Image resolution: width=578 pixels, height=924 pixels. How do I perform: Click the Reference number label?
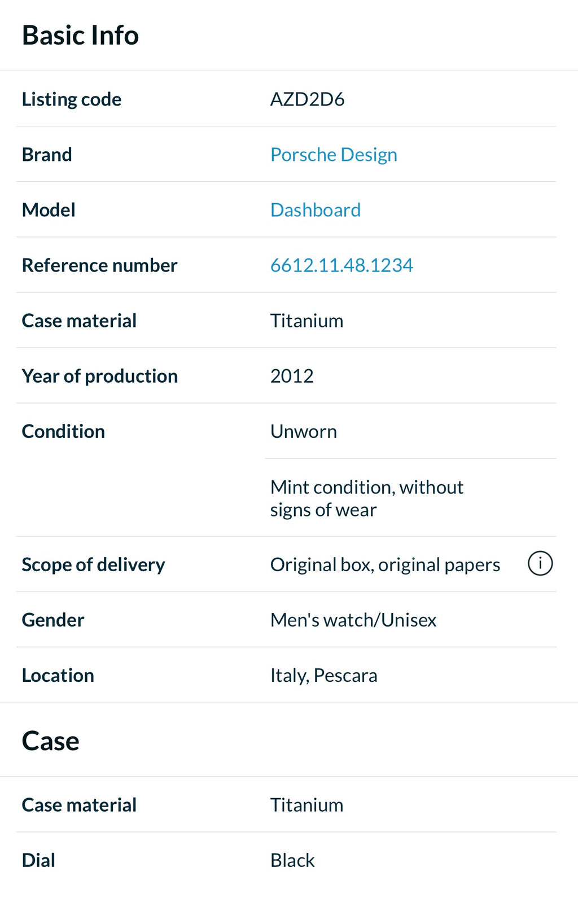[99, 265]
